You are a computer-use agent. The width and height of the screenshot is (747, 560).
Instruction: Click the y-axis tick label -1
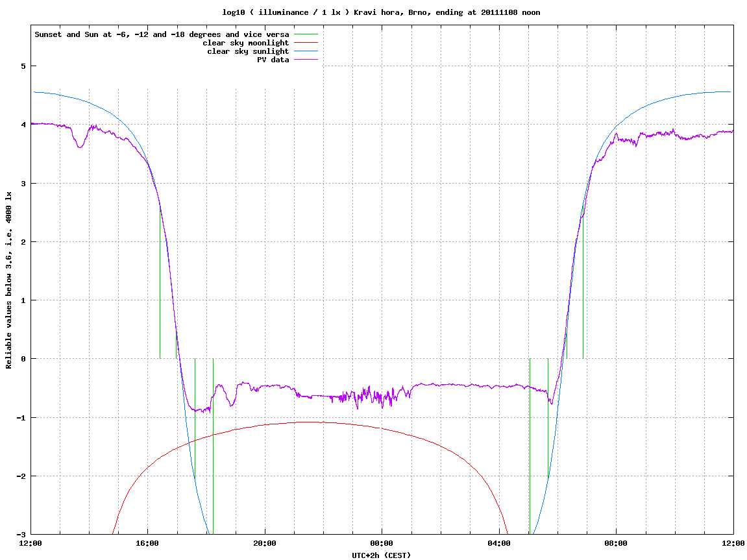(x=21, y=418)
